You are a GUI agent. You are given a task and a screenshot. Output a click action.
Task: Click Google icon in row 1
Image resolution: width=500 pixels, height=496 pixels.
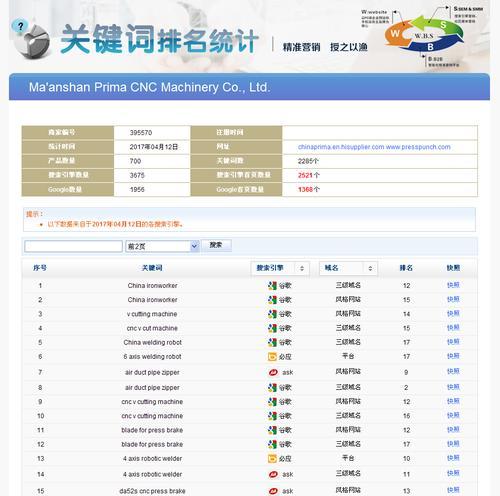point(272,286)
